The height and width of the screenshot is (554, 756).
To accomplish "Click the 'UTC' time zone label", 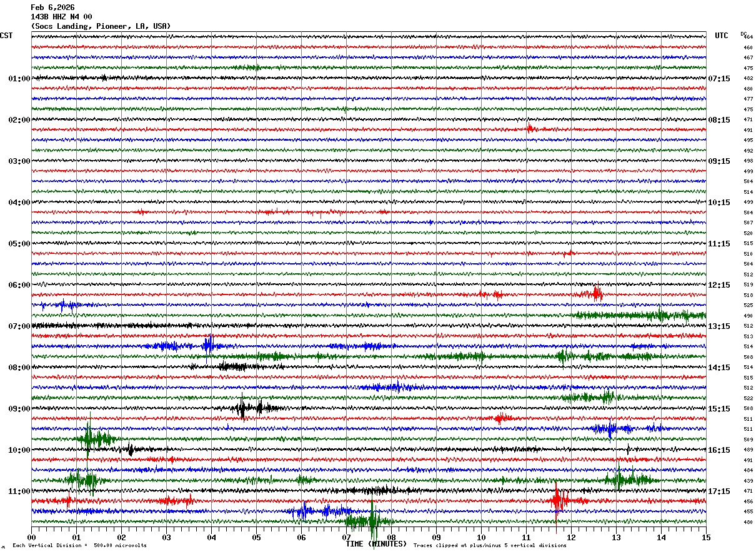I will (722, 36).
